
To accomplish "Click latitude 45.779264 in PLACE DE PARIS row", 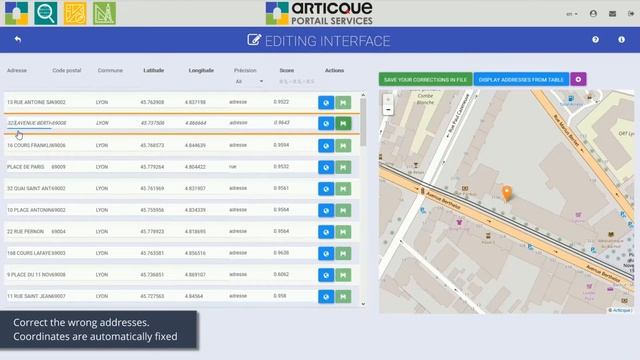I will point(152,167).
